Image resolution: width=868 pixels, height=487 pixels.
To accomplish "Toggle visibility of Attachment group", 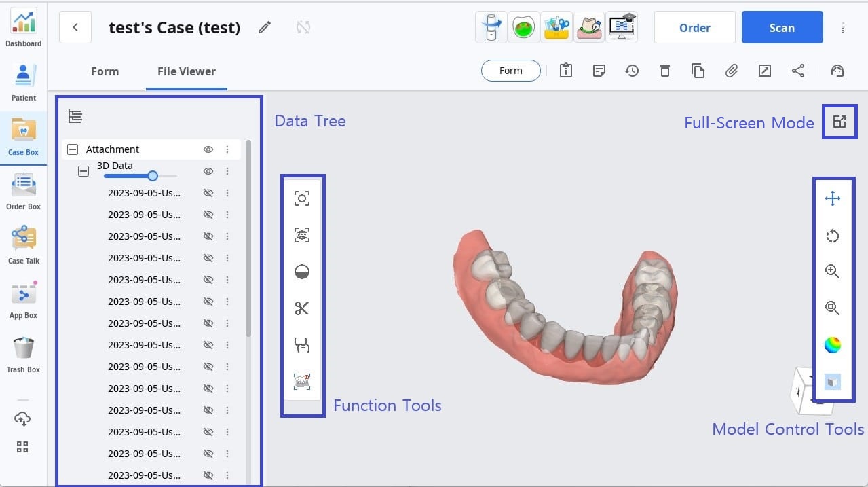I will pyautogui.click(x=208, y=149).
